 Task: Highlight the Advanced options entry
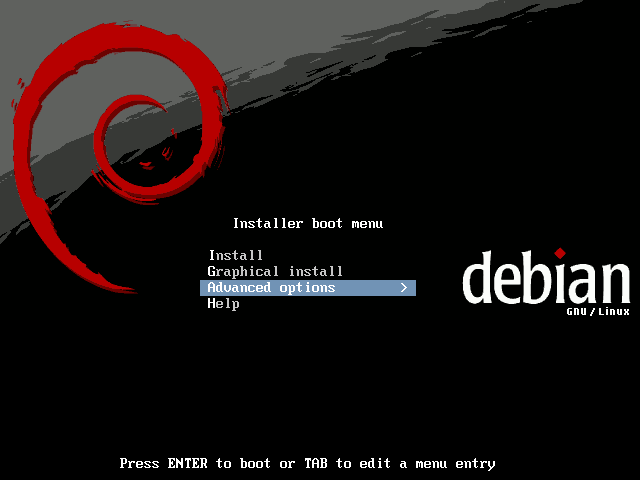point(271,288)
